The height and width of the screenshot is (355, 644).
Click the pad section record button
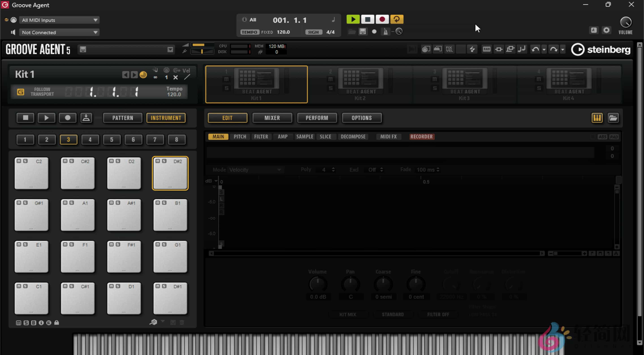coord(67,118)
